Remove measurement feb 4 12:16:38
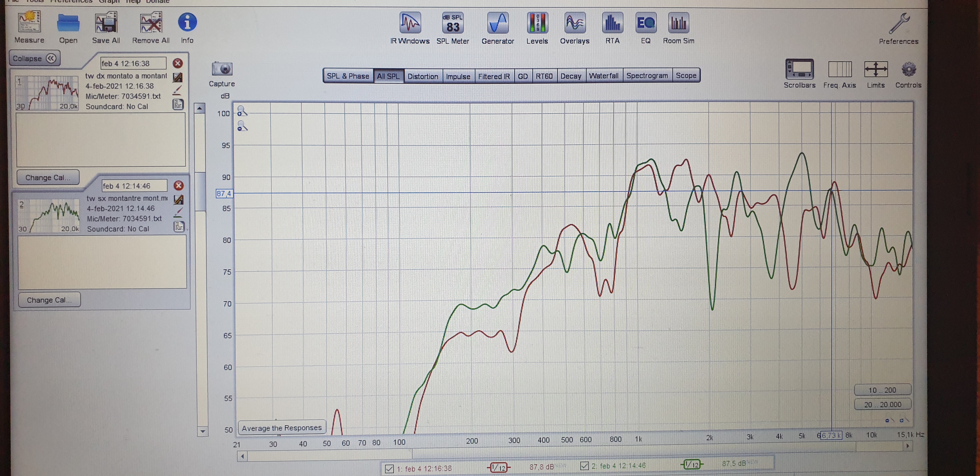The width and height of the screenshot is (980, 476). click(x=178, y=63)
